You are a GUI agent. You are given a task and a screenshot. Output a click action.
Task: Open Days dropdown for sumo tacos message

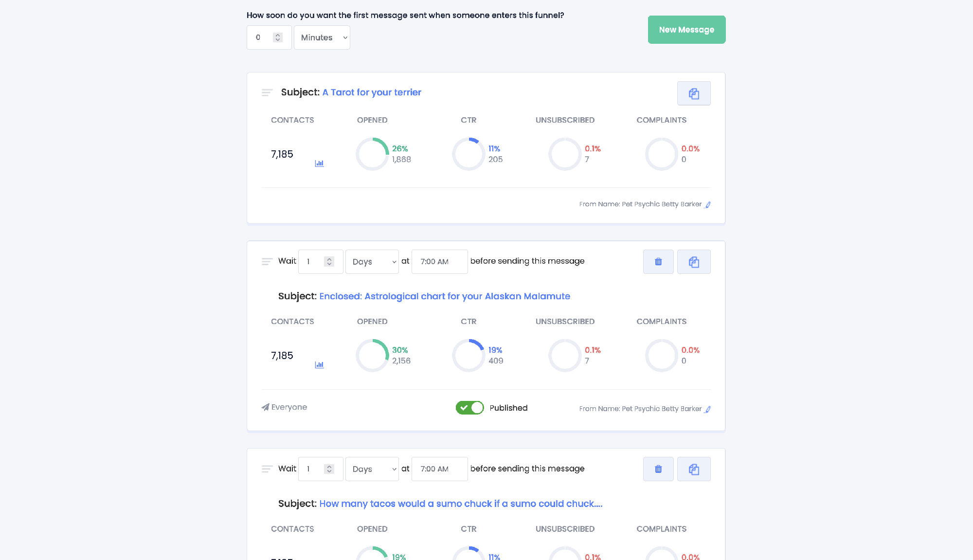[x=372, y=469]
